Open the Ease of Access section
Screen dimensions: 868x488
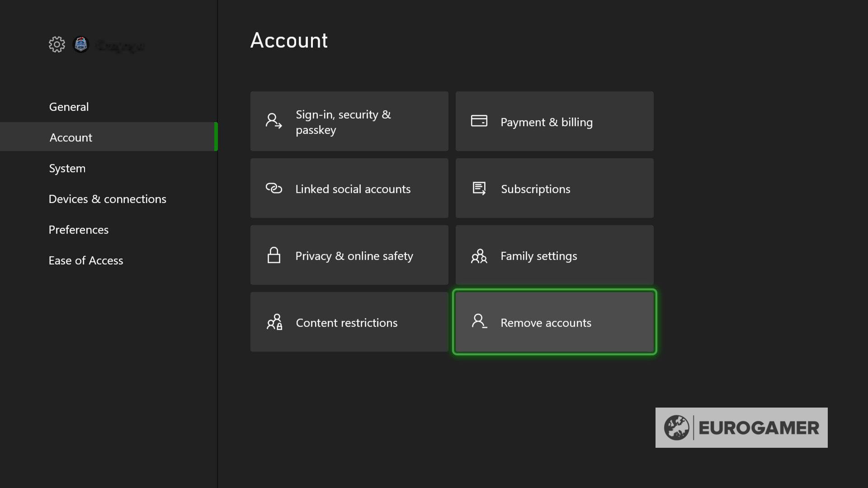point(85,260)
